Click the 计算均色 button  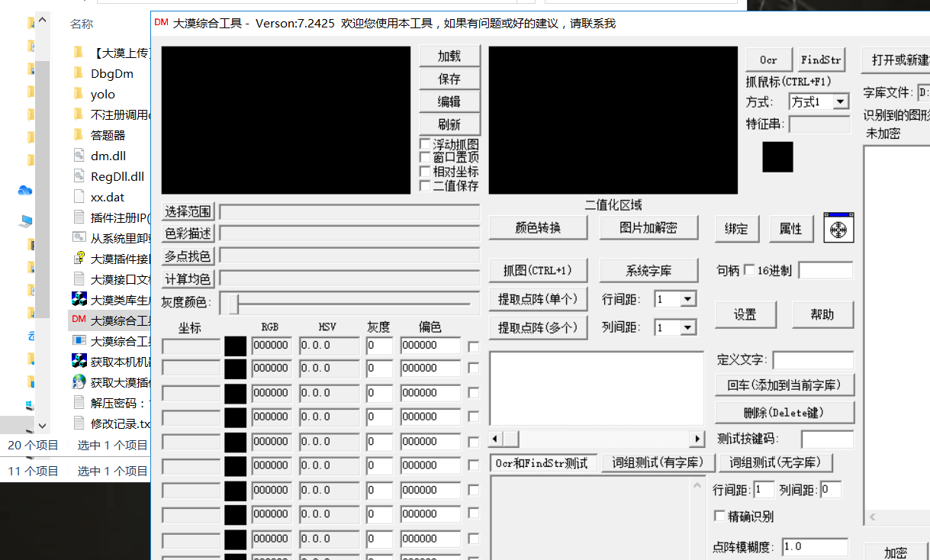coord(188,279)
